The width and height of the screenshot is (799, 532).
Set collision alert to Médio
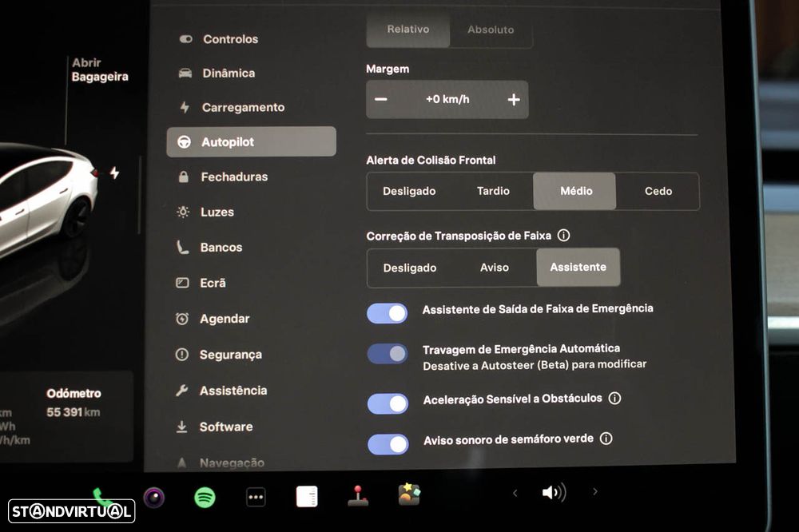[x=574, y=191]
